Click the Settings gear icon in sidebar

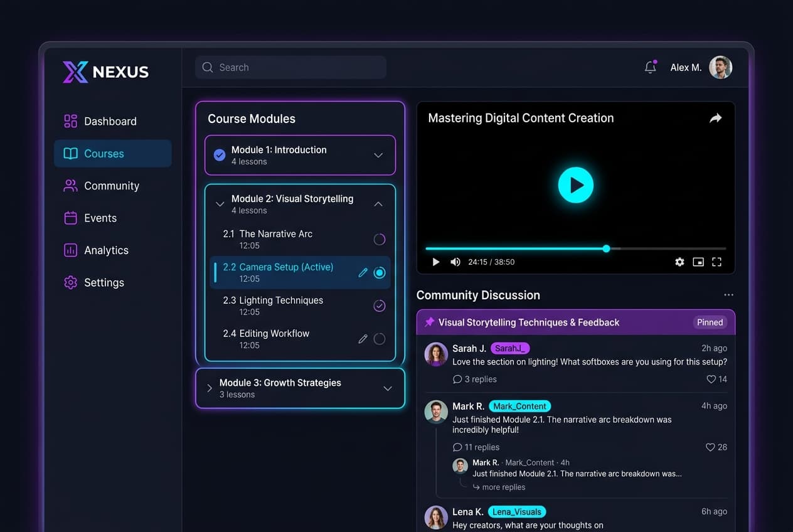[x=71, y=282]
